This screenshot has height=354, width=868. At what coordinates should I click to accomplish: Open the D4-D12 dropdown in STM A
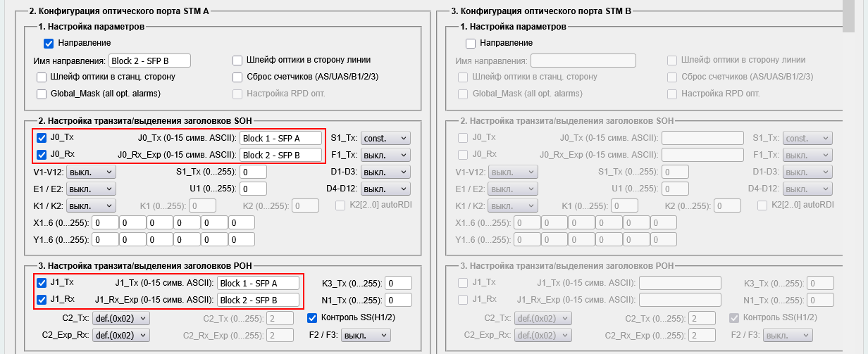(385, 189)
